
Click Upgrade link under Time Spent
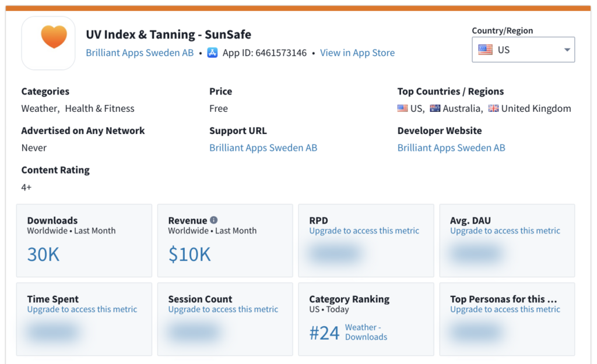(x=82, y=309)
